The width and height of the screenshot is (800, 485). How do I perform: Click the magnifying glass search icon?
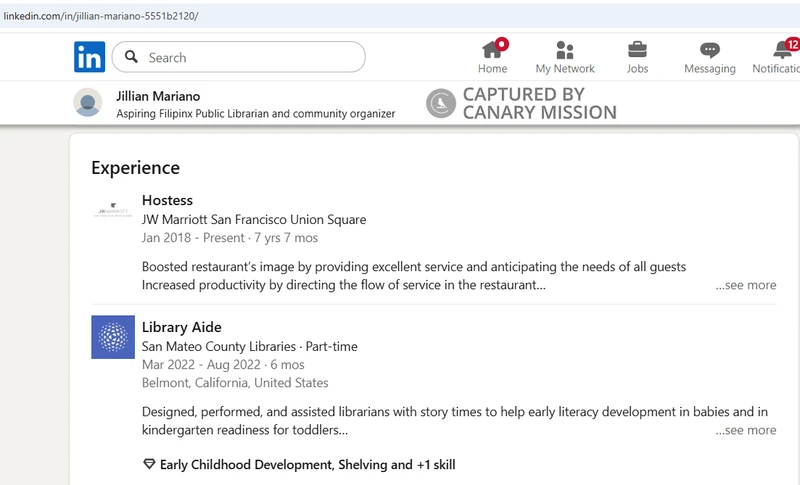pyautogui.click(x=131, y=57)
